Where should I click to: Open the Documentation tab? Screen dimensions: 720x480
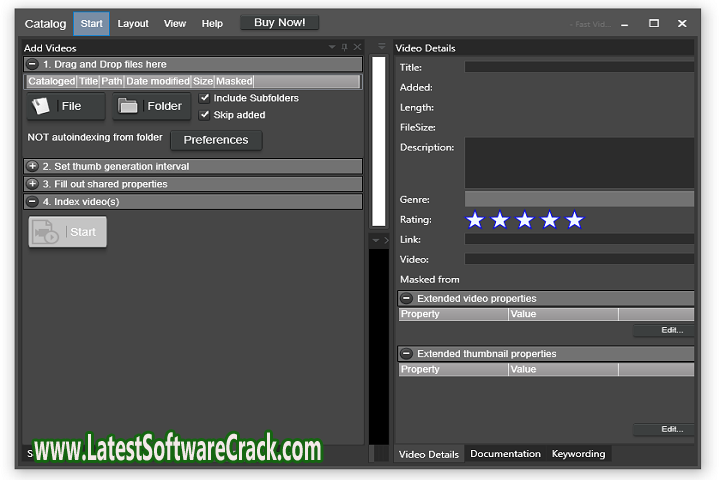point(505,454)
